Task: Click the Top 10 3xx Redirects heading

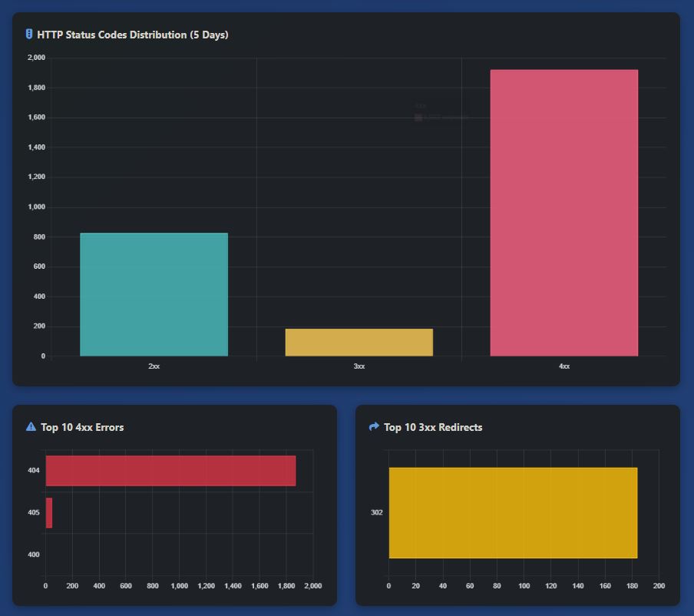Action: 433,427
